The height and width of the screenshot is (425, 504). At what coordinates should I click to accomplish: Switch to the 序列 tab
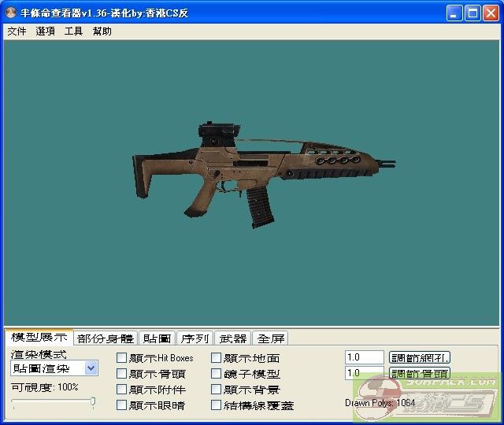195,338
